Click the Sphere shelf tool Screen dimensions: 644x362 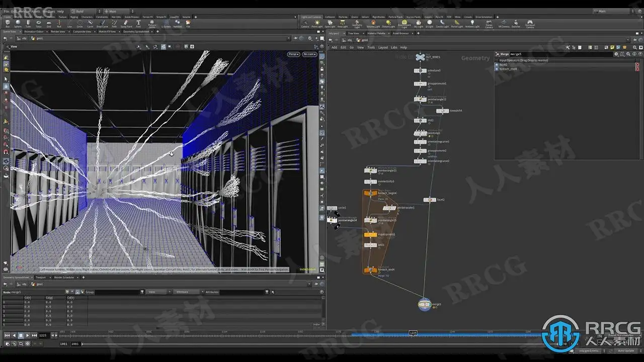pos(18,23)
